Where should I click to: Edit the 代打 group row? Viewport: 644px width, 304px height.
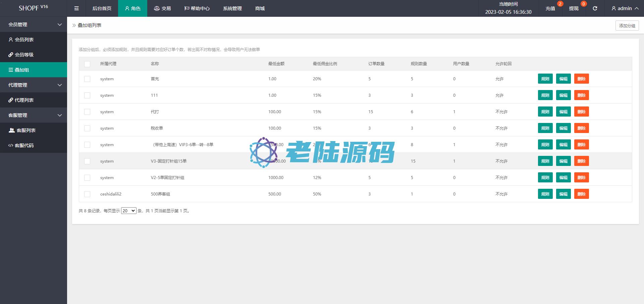click(563, 112)
